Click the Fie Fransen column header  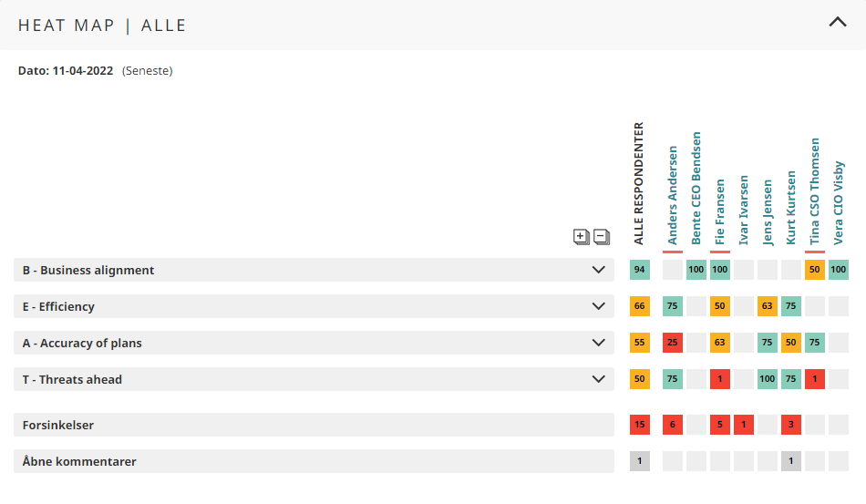[x=720, y=211]
